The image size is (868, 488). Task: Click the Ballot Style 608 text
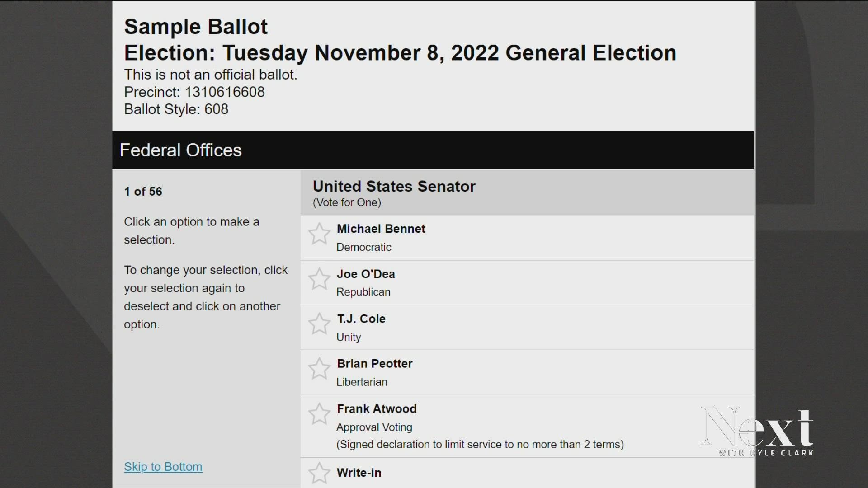(176, 109)
